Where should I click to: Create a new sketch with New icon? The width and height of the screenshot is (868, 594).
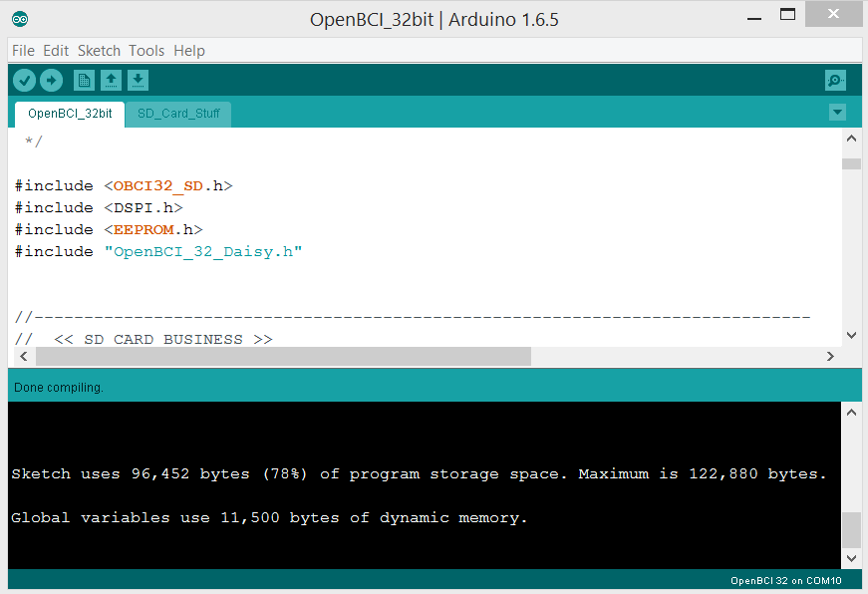(x=84, y=81)
